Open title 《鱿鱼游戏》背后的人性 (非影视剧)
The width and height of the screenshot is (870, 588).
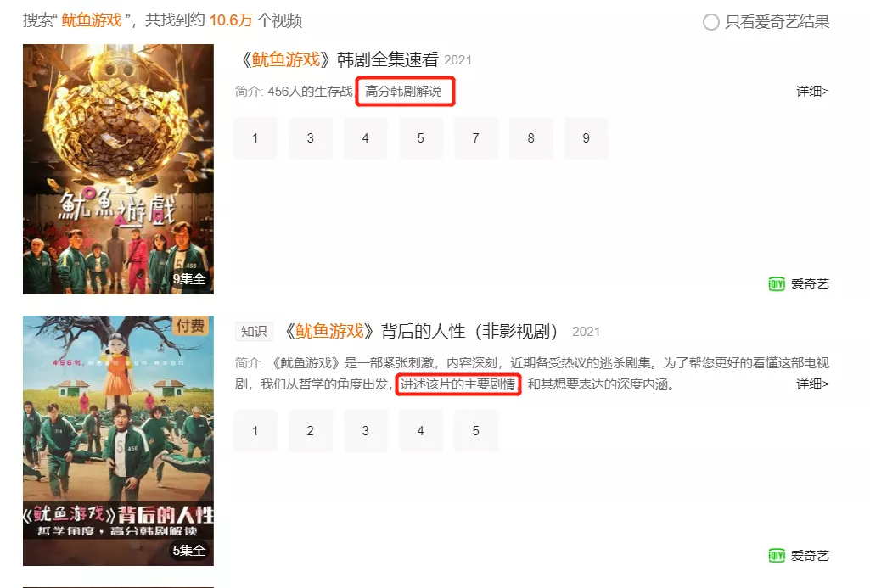pyautogui.click(x=421, y=331)
